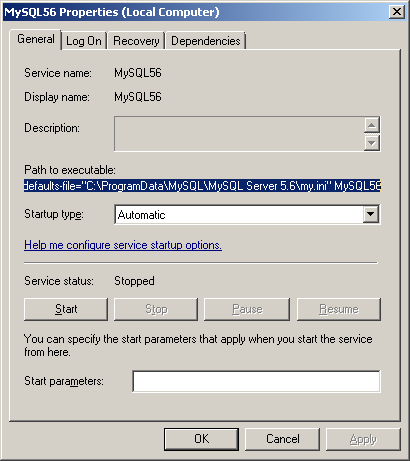
Task: Click the disabled Stop button
Action: (x=156, y=309)
